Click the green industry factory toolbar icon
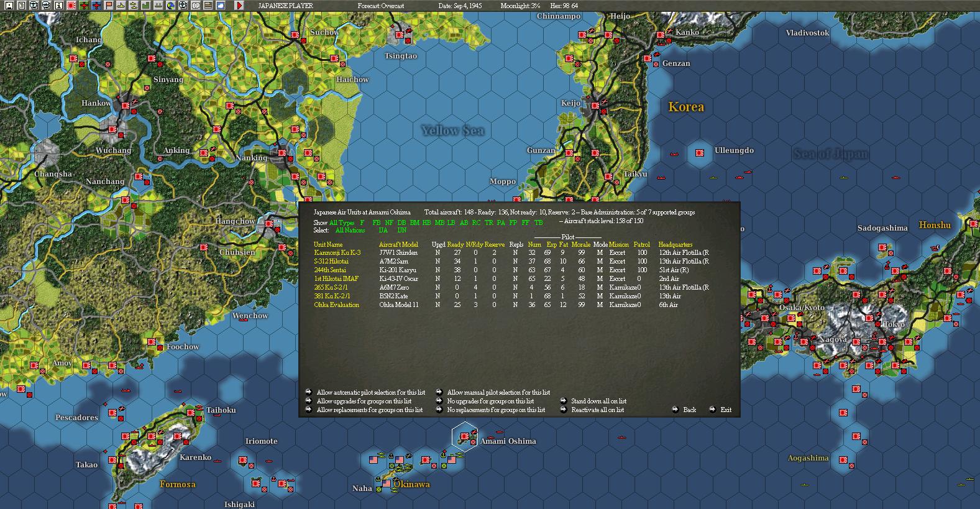The height and width of the screenshot is (509, 980). 146,6
